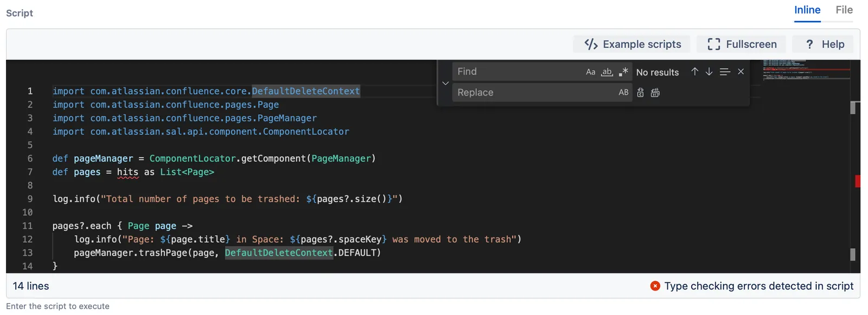Click the red error icon in status bar
This screenshot has height=315, width=868.
coord(655,286)
